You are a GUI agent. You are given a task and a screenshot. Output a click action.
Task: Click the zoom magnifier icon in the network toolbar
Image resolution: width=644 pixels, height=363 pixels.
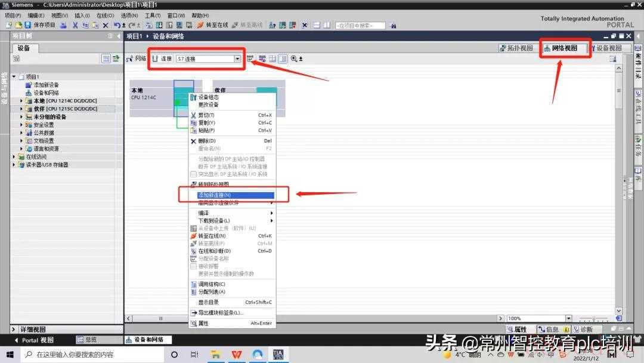tap(294, 59)
